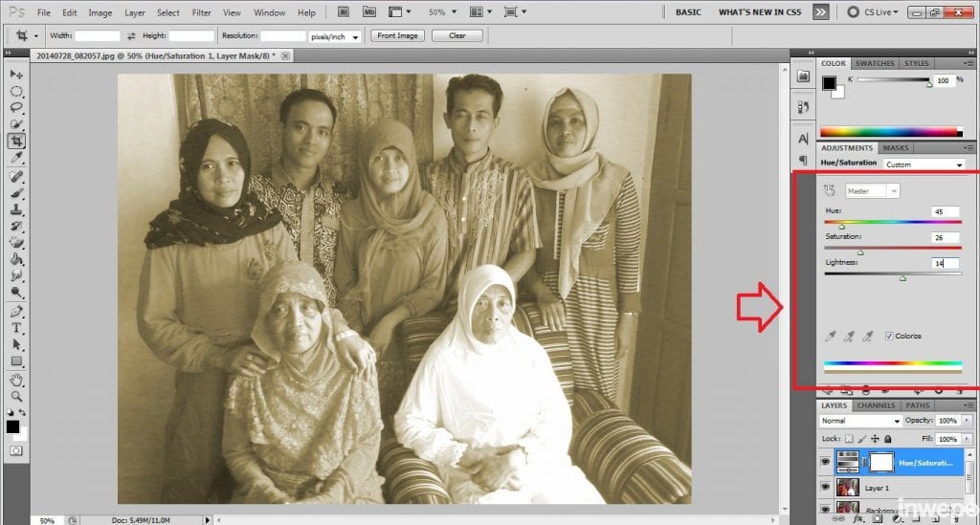Toggle lock image pixels brush icon
980x525 pixels.
click(x=862, y=439)
